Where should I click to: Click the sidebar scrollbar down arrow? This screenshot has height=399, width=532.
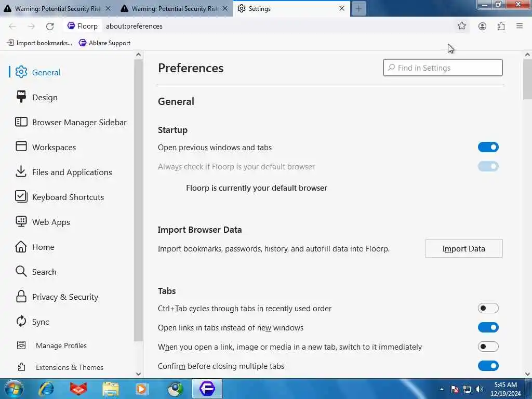pos(138,374)
